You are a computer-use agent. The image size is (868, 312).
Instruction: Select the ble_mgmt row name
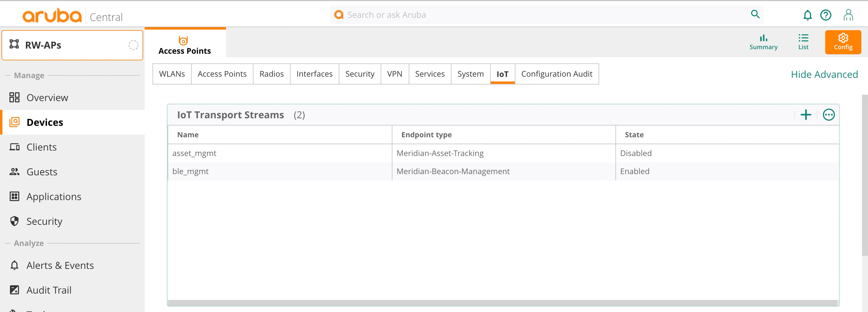point(190,171)
